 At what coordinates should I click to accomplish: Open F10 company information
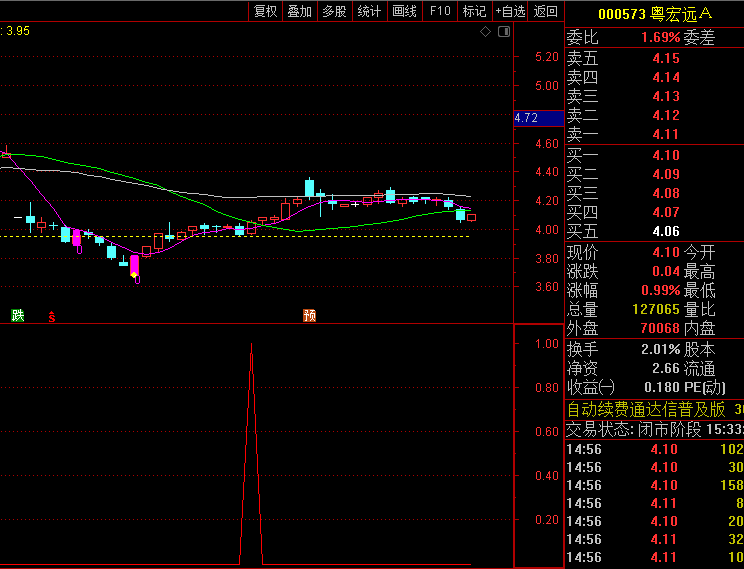point(440,11)
